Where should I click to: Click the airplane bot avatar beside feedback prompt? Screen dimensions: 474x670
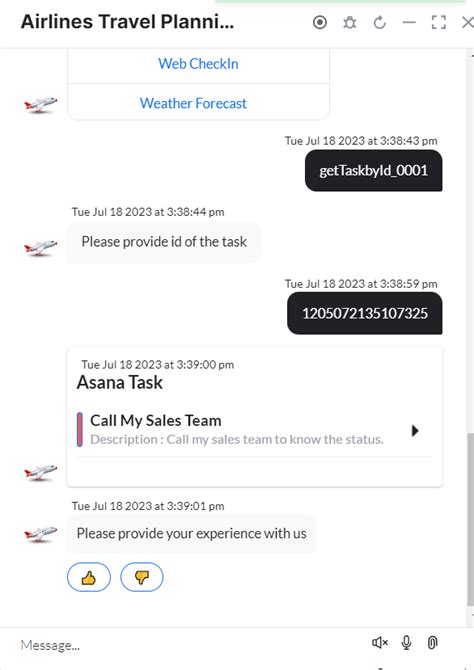[x=40, y=534]
